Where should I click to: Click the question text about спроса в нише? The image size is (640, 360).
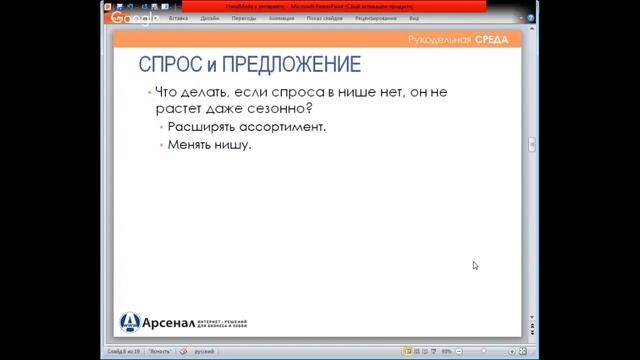pos(302,100)
